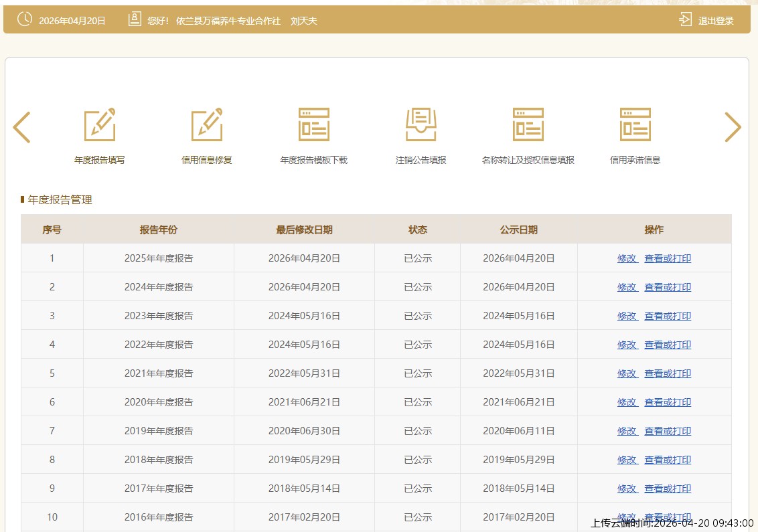The image size is (758, 532).
Task: Click the 信用信息修复 icon
Action: click(x=207, y=125)
